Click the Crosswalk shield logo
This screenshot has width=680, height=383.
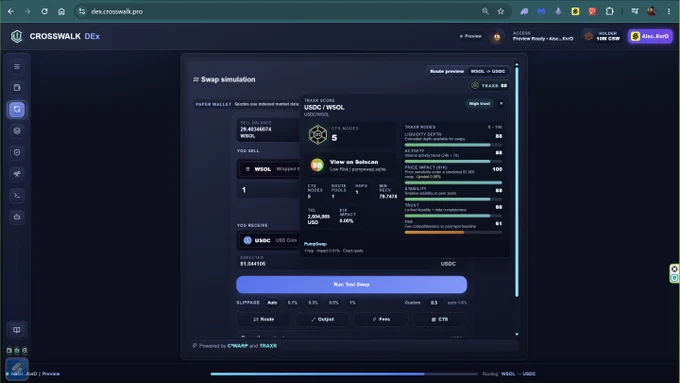pos(16,36)
